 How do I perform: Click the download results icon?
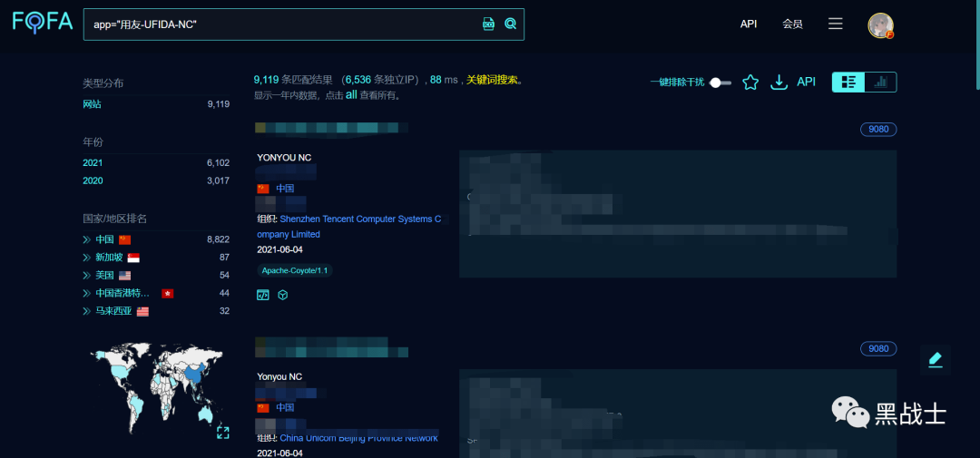[779, 83]
